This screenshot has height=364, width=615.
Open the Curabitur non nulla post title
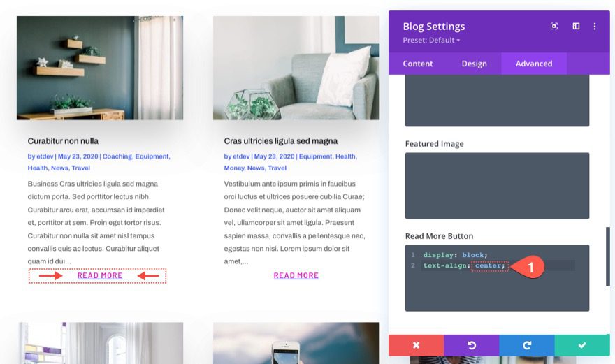63,141
